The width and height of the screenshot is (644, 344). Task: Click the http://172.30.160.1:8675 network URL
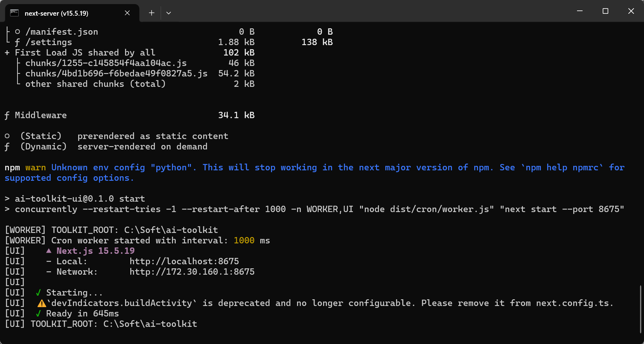click(192, 272)
